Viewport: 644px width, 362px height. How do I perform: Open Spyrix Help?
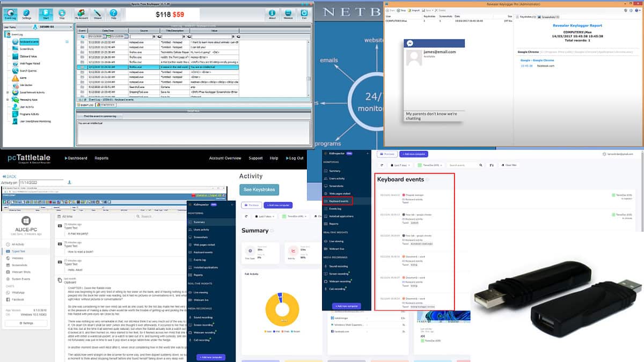pos(114,14)
